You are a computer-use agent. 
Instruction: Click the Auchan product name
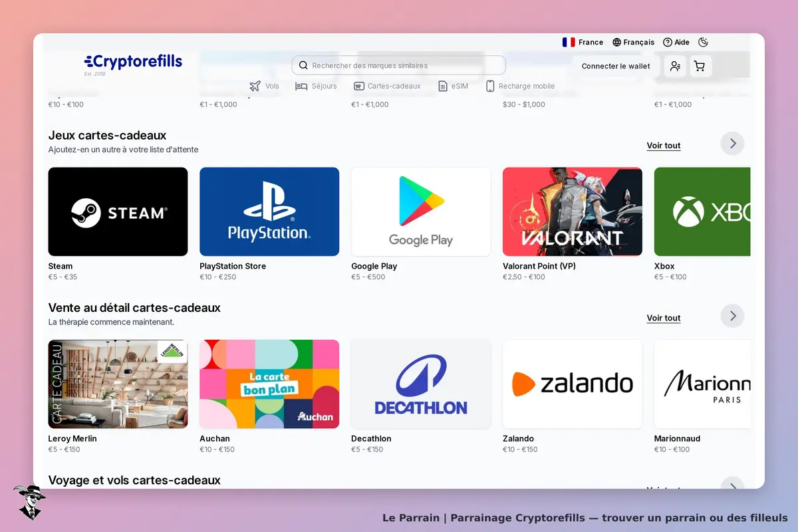215,438
